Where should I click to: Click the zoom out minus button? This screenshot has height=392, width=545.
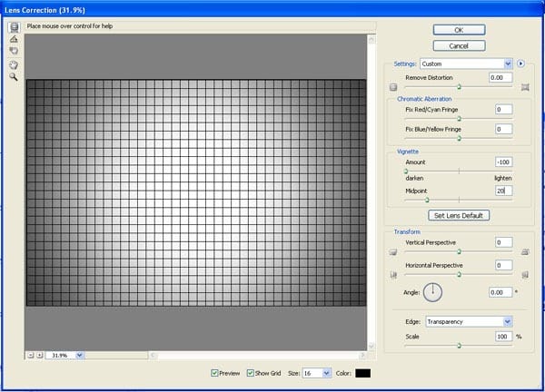[x=31, y=355]
